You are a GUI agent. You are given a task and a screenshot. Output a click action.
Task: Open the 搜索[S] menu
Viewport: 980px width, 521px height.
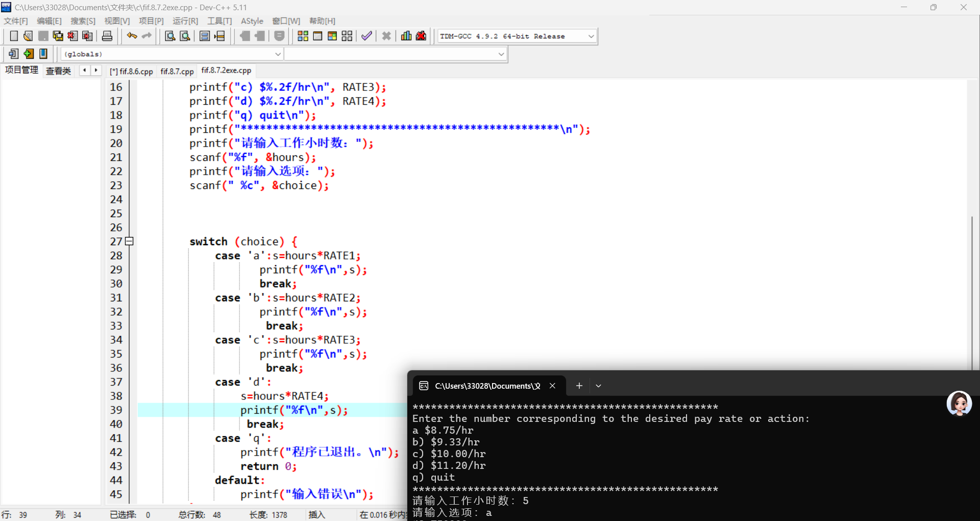83,21
